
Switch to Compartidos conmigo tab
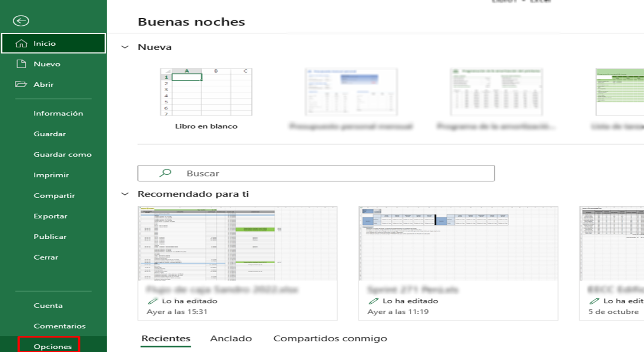tap(330, 339)
